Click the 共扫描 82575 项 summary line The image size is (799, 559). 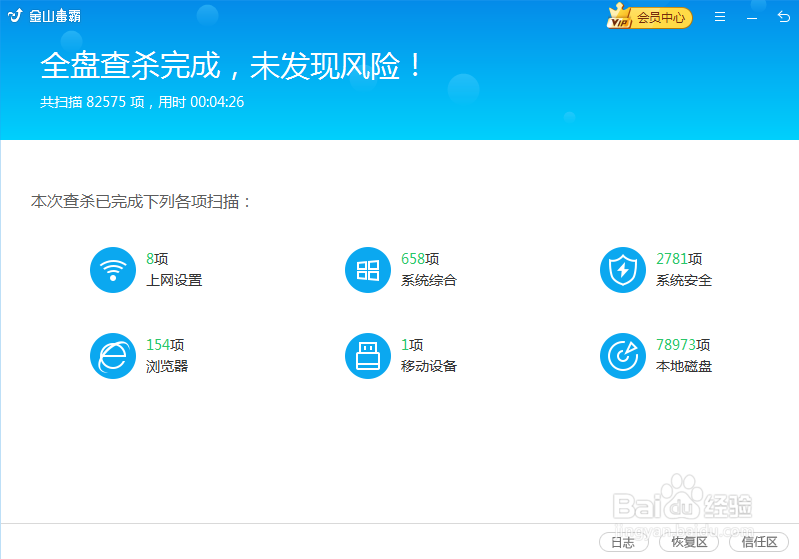click(142, 102)
